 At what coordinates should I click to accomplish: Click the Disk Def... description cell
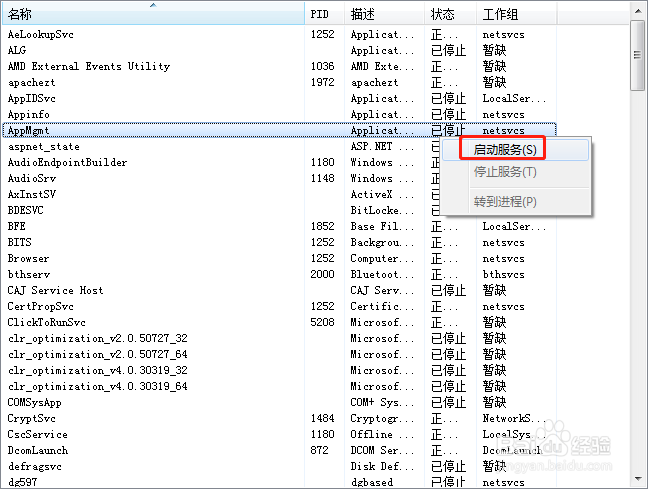tap(382, 466)
